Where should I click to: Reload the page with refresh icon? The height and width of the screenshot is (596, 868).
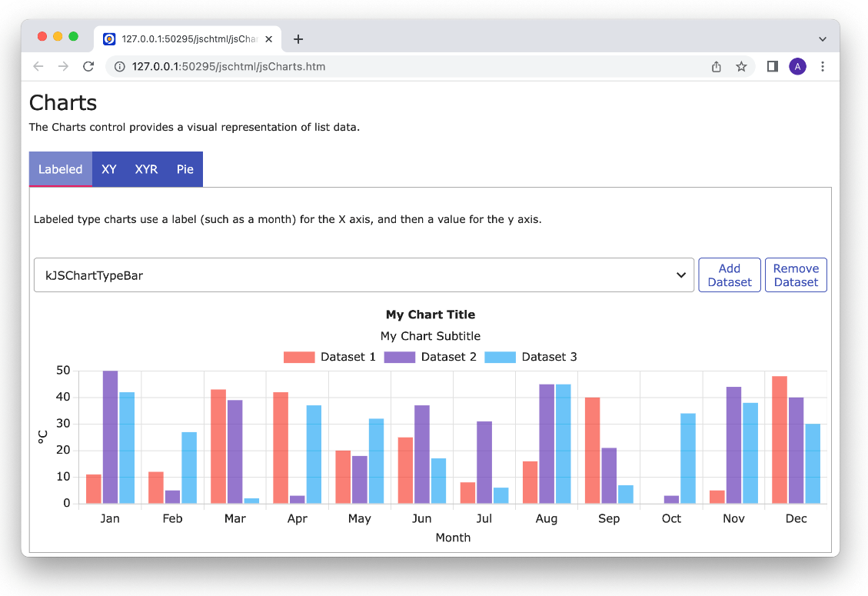[88, 66]
